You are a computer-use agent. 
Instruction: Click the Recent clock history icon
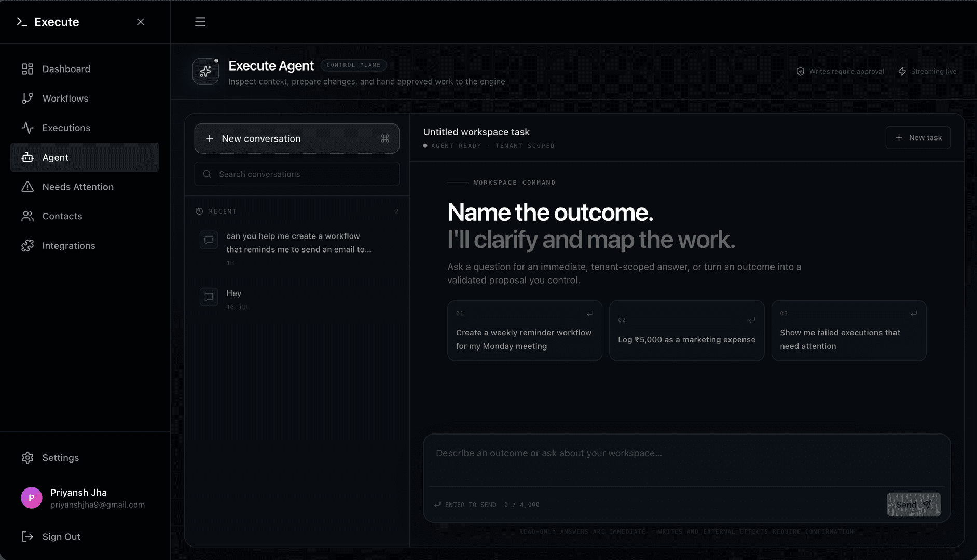(200, 212)
